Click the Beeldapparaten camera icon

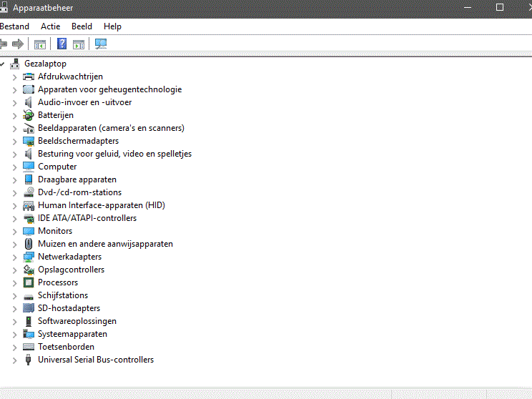(29, 128)
